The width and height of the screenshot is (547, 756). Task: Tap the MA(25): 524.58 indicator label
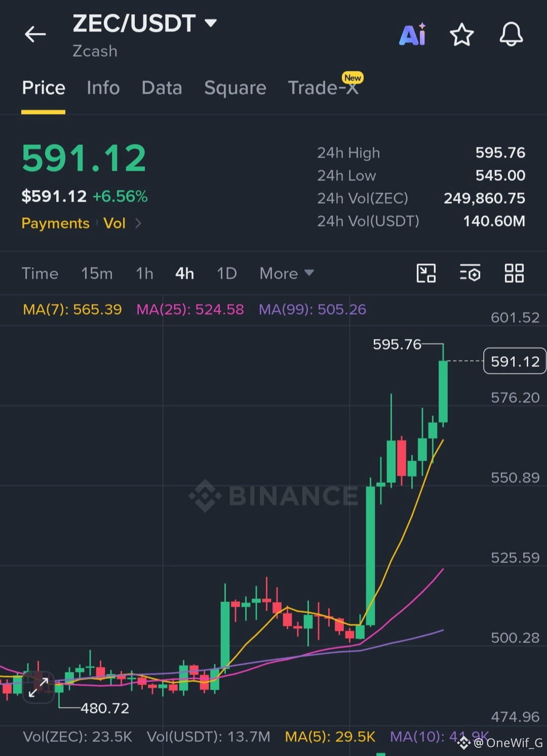190,310
